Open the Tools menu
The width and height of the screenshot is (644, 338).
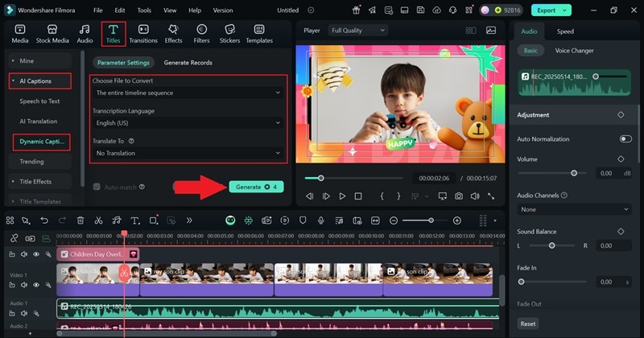(144, 10)
